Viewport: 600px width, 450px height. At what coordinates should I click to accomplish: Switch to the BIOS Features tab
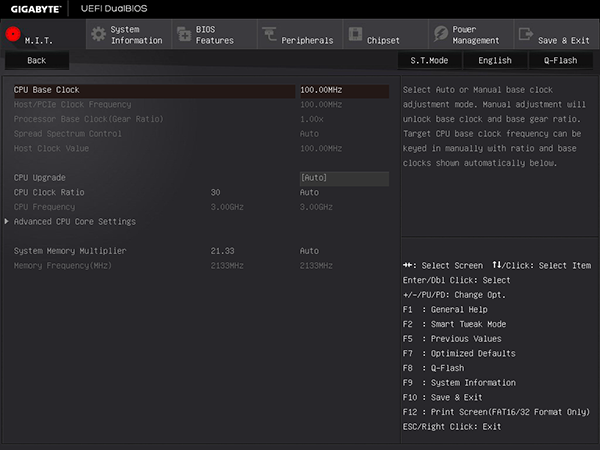coord(215,34)
